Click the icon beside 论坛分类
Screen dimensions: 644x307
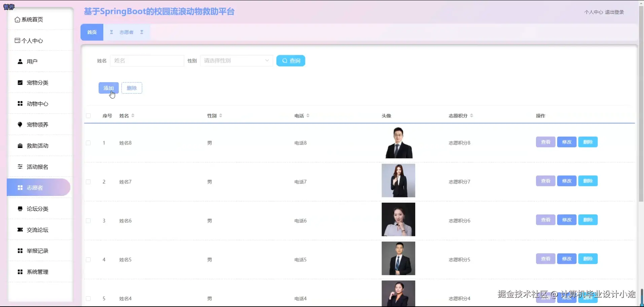pyautogui.click(x=20, y=209)
